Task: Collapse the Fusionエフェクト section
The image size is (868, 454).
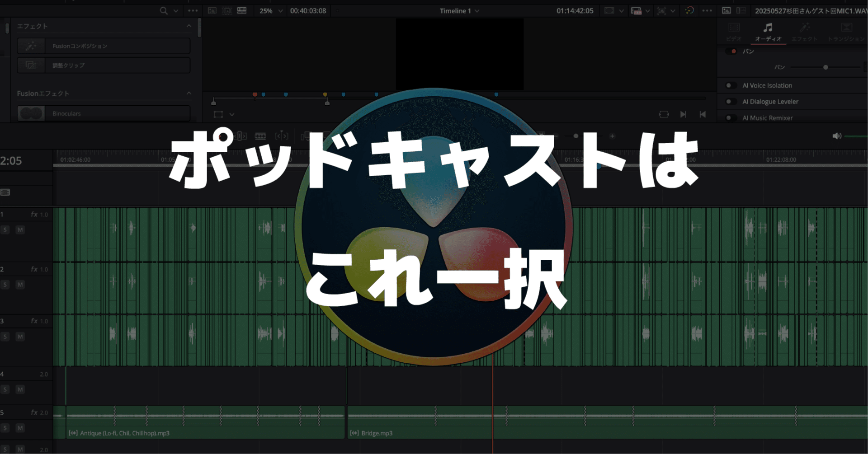Action: click(189, 93)
